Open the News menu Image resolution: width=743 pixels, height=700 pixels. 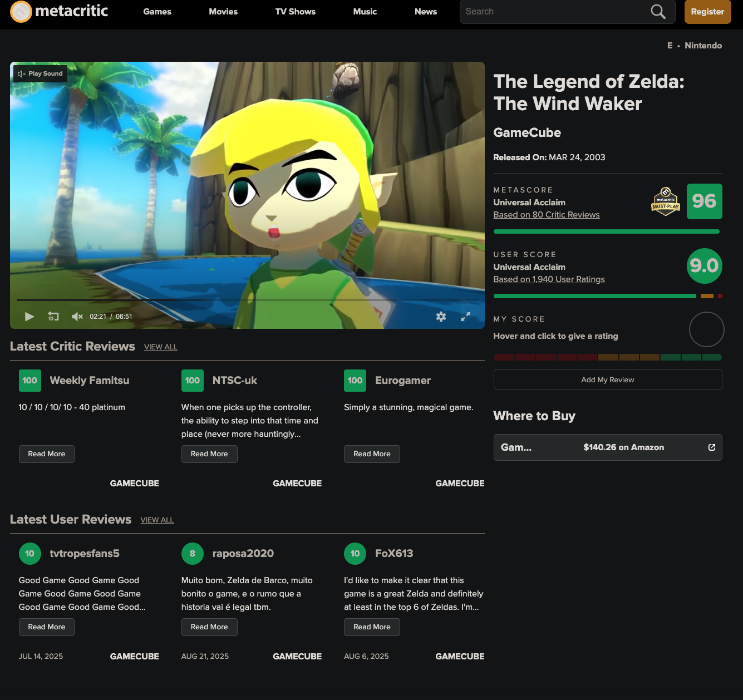pyautogui.click(x=426, y=12)
